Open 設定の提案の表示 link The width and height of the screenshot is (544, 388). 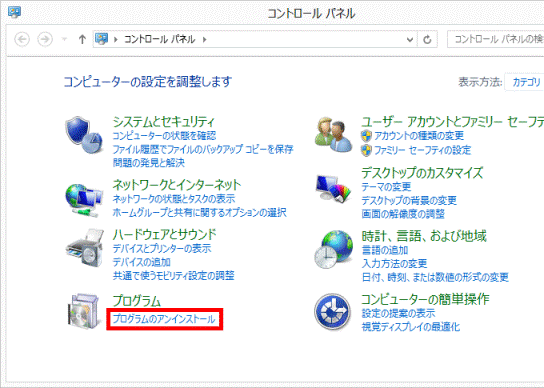[x=398, y=313]
